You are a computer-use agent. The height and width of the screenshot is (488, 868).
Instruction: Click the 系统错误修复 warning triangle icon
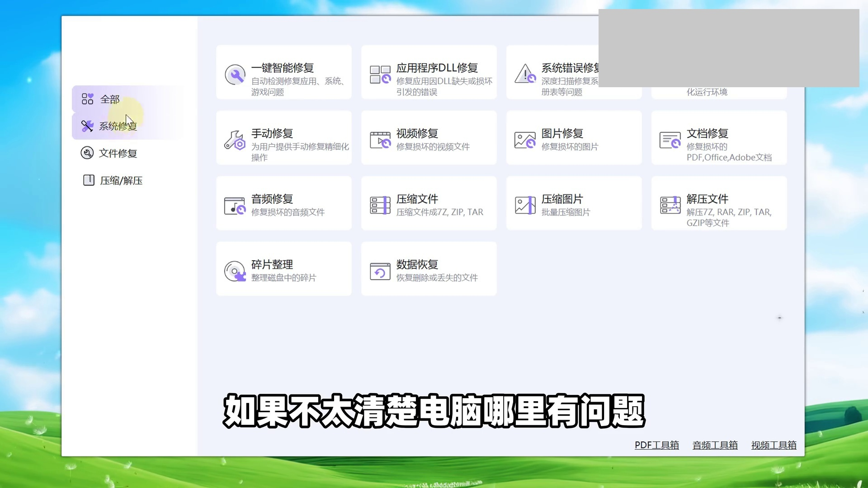[525, 74]
